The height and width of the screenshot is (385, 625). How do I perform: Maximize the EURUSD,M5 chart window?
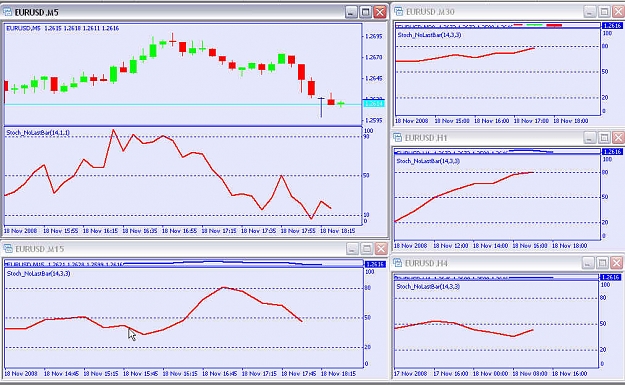tap(365, 12)
